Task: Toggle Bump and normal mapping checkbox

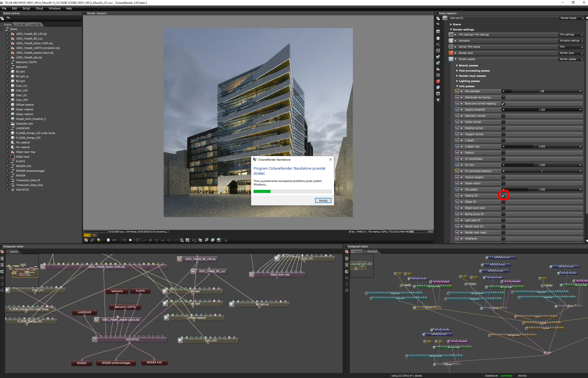Action: tap(503, 103)
